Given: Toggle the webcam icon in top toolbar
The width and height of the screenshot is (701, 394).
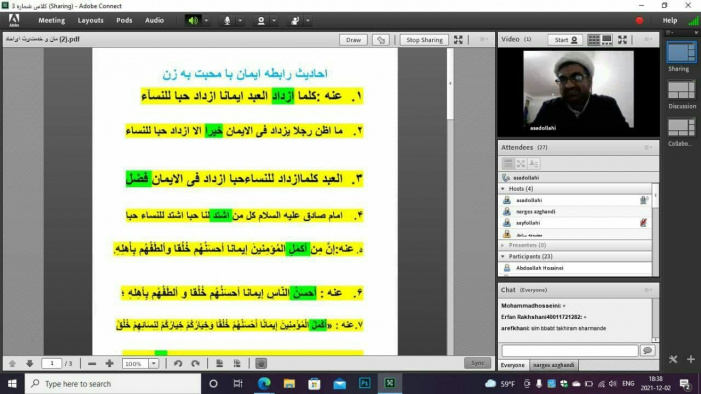Looking at the screenshot, I should tap(261, 21).
